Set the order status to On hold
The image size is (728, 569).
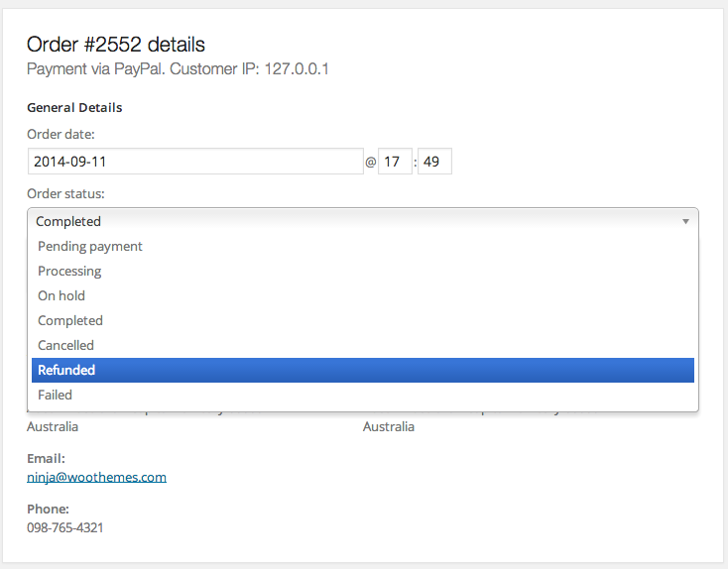[61, 295]
